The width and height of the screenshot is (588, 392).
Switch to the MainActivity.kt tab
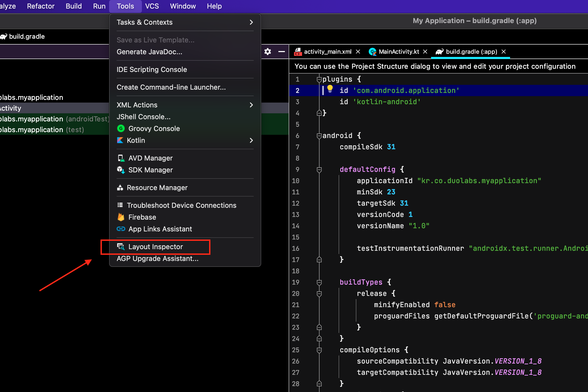(x=399, y=52)
